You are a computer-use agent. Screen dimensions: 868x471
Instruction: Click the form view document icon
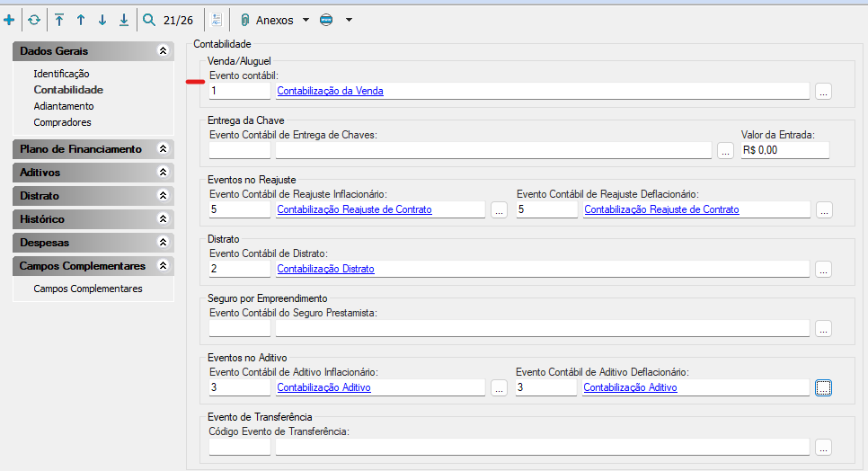click(x=217, y=20)
